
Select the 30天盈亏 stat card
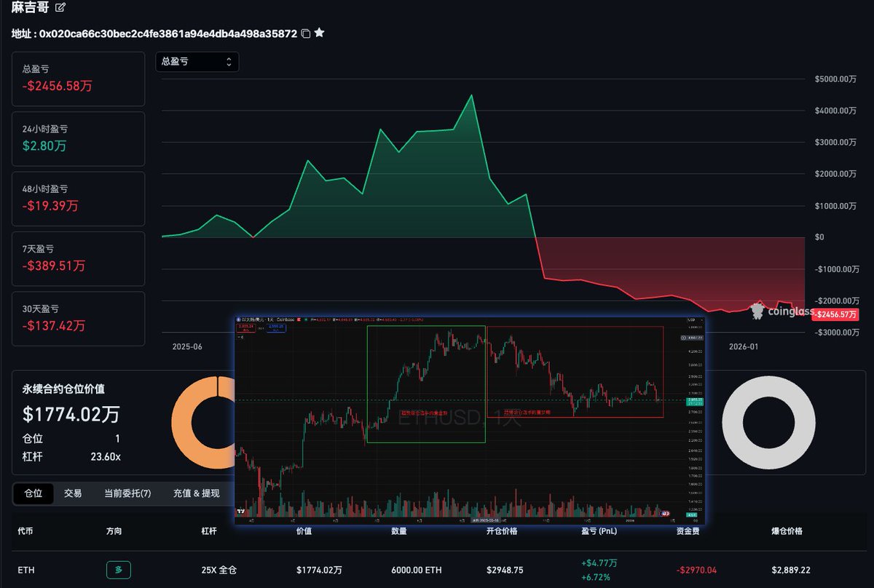coord(78,319)
